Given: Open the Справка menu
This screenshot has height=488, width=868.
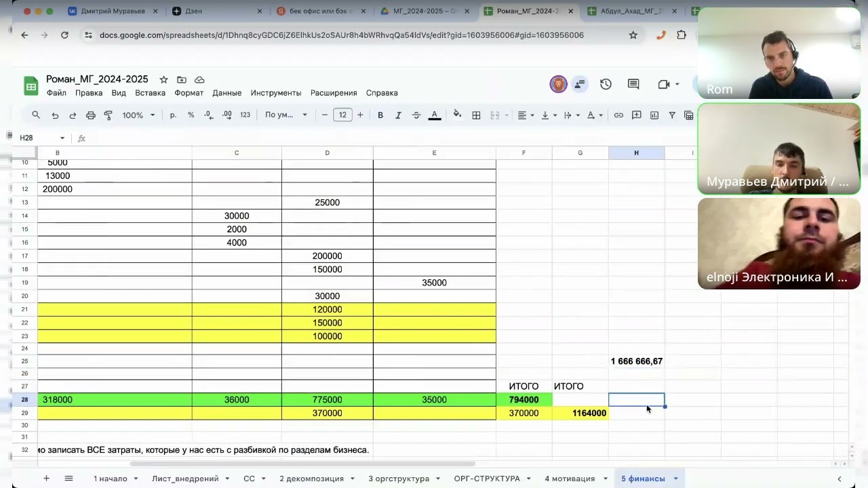Looking at the screenshot, I should (x=382, y=93).
